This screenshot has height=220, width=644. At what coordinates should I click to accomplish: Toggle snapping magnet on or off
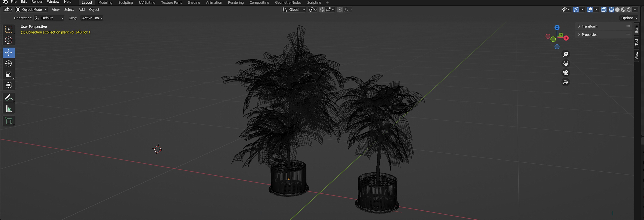coord(322,10)
